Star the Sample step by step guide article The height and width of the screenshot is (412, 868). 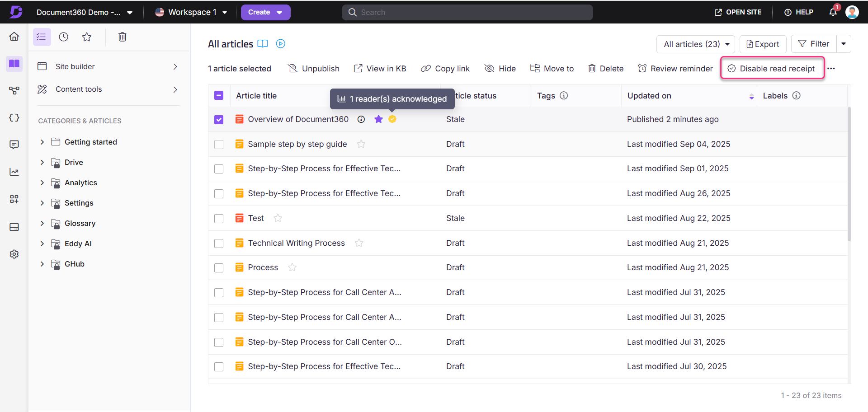(x=361, y=144)
